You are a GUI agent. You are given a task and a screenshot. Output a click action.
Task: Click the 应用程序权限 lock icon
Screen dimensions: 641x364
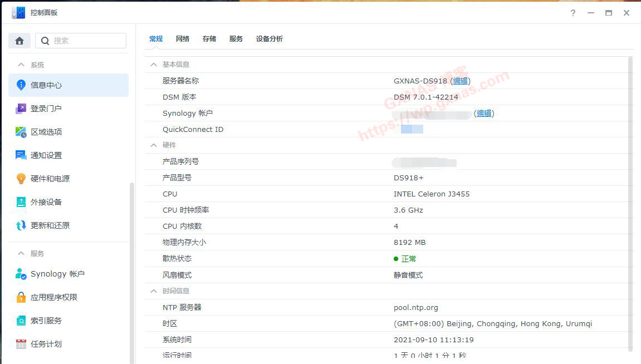point(21,297)
